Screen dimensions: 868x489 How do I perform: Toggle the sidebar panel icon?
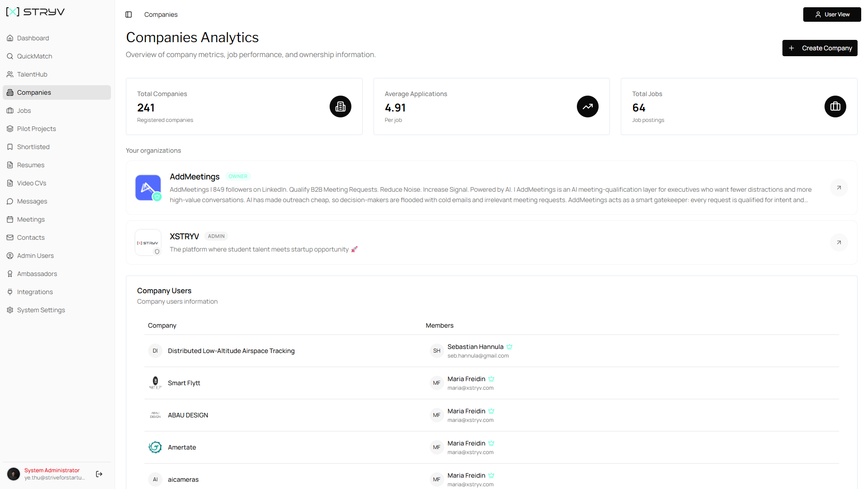[x=129, y=15]
